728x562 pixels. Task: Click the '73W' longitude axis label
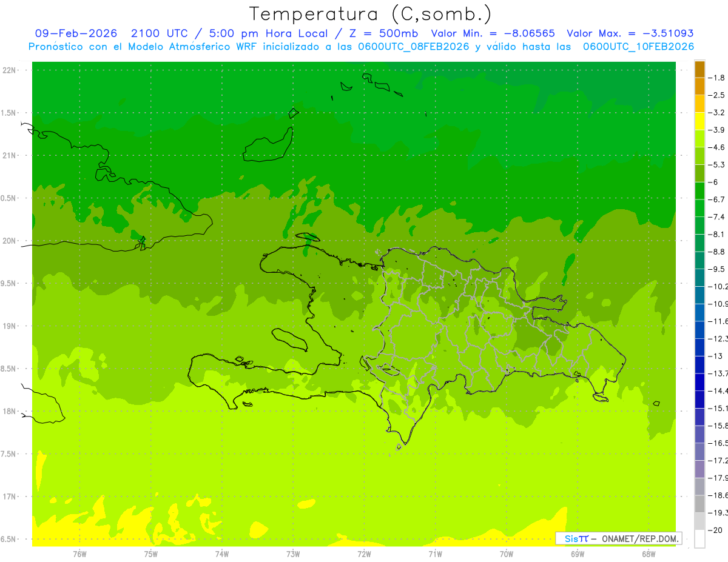(293, 554)
